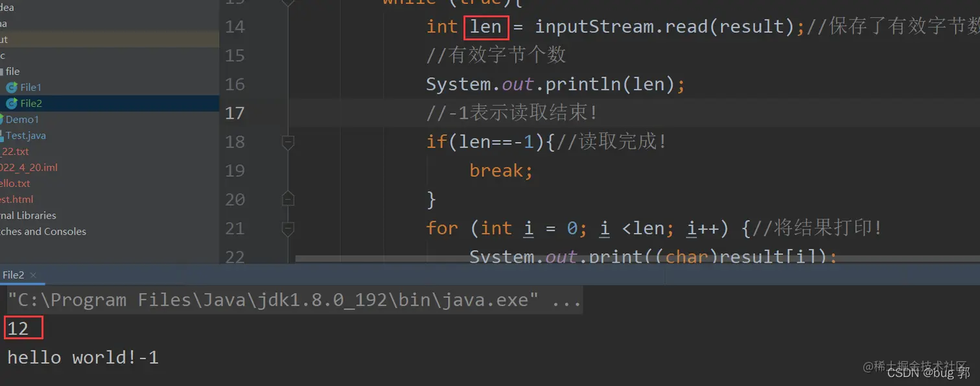Viewport: 980px width, 386px height.
Task: Toggle fold marker at line 20
Action: click(288, 199)
